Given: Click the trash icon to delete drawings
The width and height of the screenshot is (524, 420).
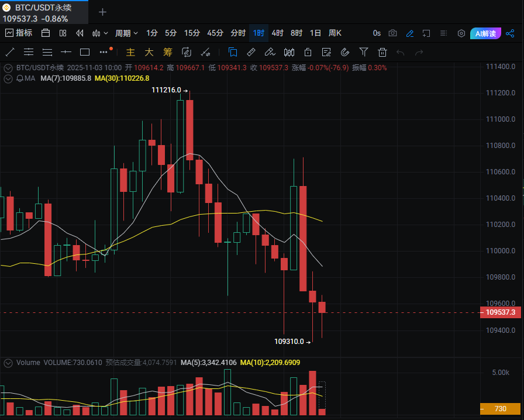Looking at the screenshot, I should (x=382, y=52).
